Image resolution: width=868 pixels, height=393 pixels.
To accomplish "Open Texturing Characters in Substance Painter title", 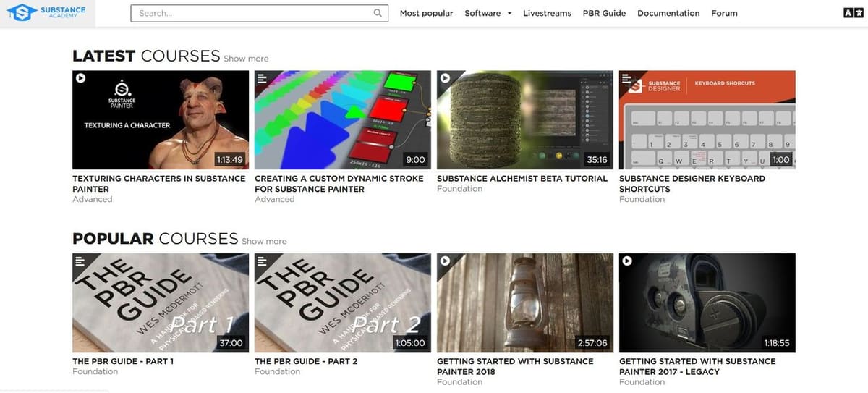I will point(158,183).
